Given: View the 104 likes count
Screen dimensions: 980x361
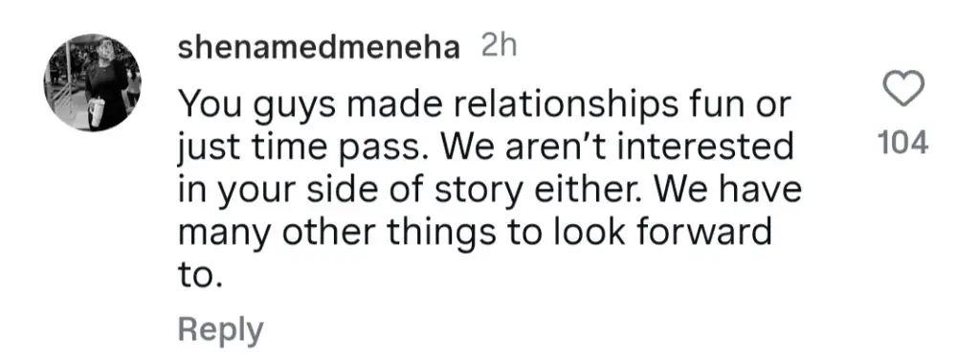Looking at the screenshot, I should [903, 144].
